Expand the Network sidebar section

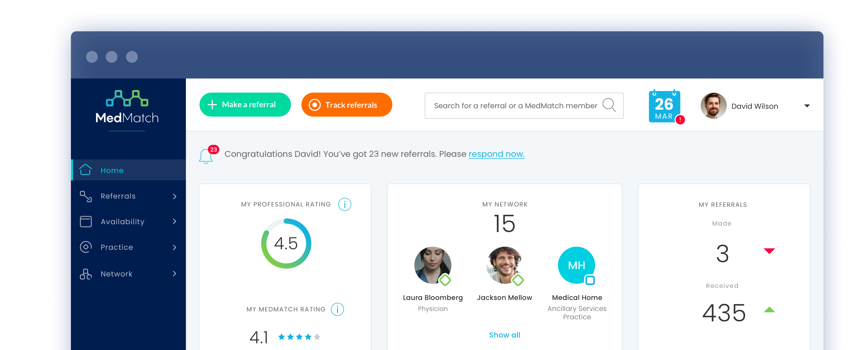[174, 274]
